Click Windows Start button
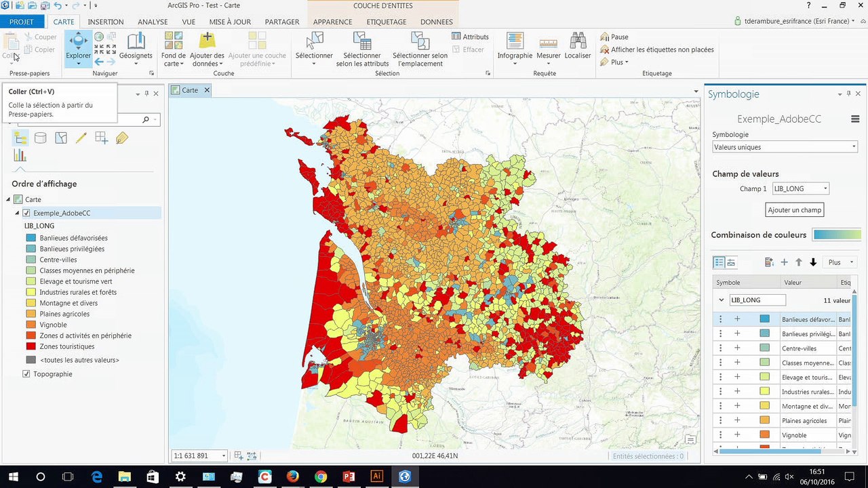868x488 pixels. tap(13, 476)
